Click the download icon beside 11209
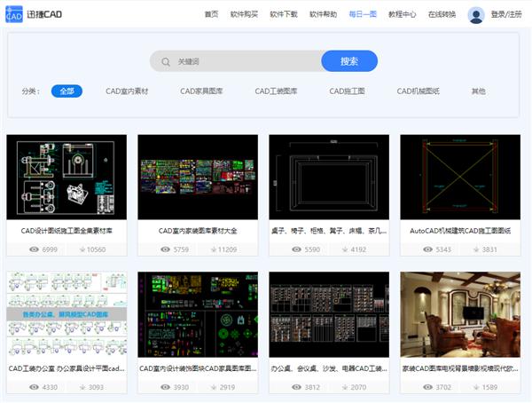The width and height of the screenshot is (532, 403). (214, 249)
